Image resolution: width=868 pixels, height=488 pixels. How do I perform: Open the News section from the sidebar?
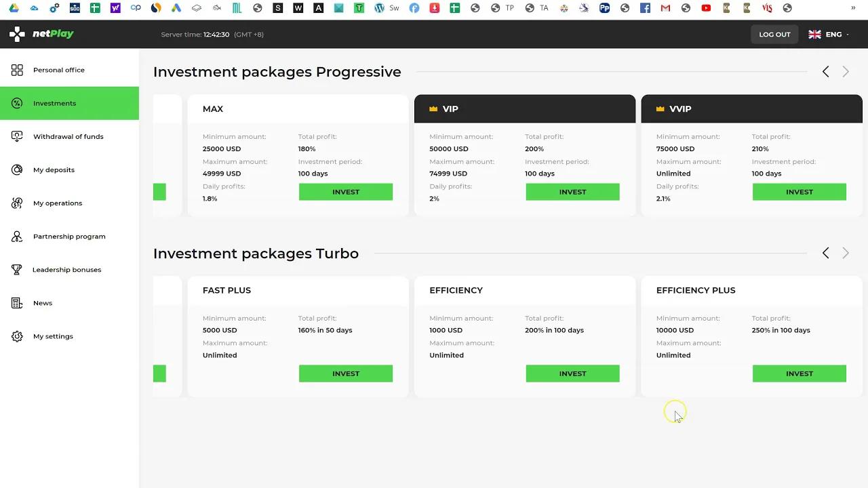(x=42, y=303)
